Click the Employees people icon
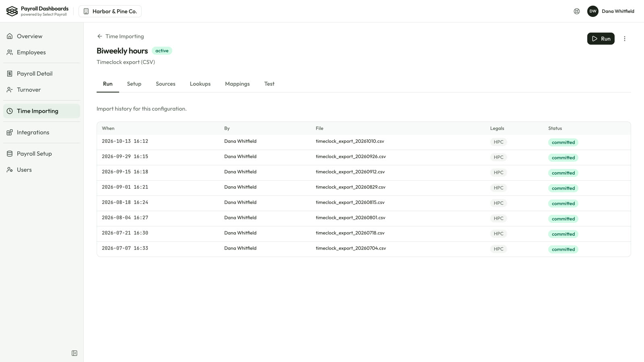Viewport: 644px width, 362px height. (x=10, y=52)
